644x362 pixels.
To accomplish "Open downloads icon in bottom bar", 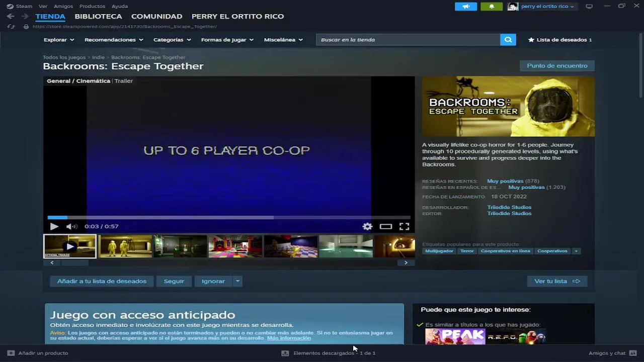I will pos(285,353).
